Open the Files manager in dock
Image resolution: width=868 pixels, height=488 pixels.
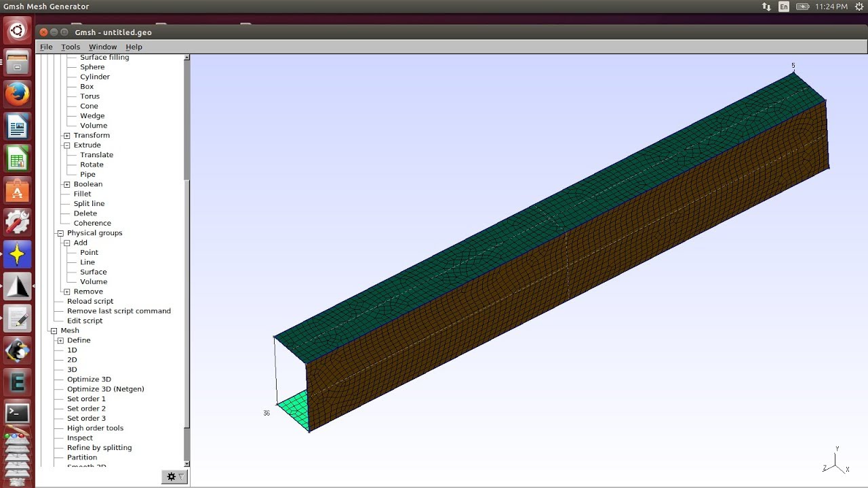coord(17,62)
